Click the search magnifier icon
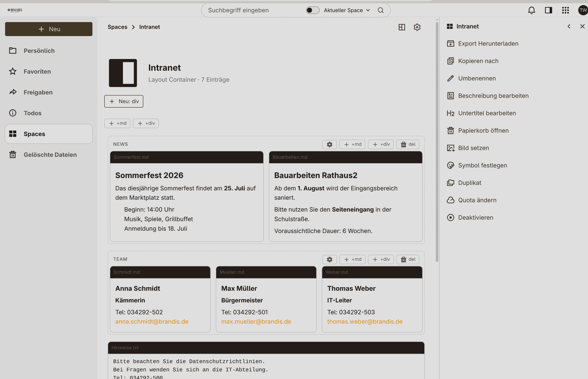This screenshot has height=379, width=588. pos(380,10)
